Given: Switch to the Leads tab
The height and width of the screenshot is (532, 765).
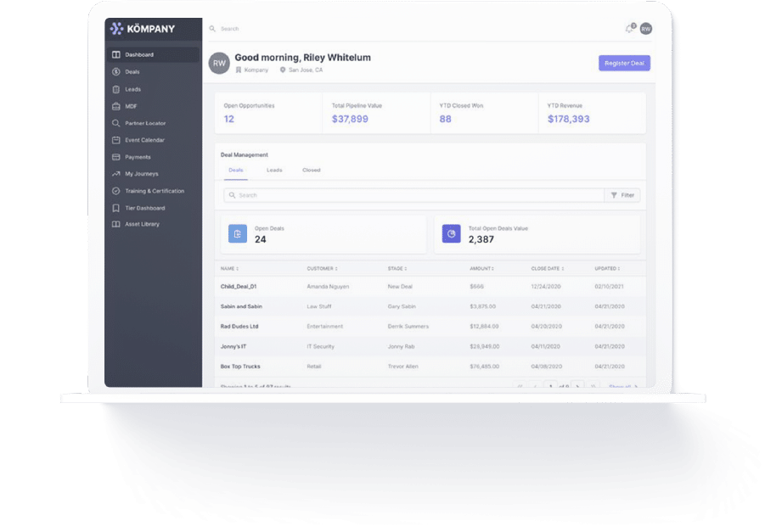Looking at the screenshot, I should coord(274,171).
